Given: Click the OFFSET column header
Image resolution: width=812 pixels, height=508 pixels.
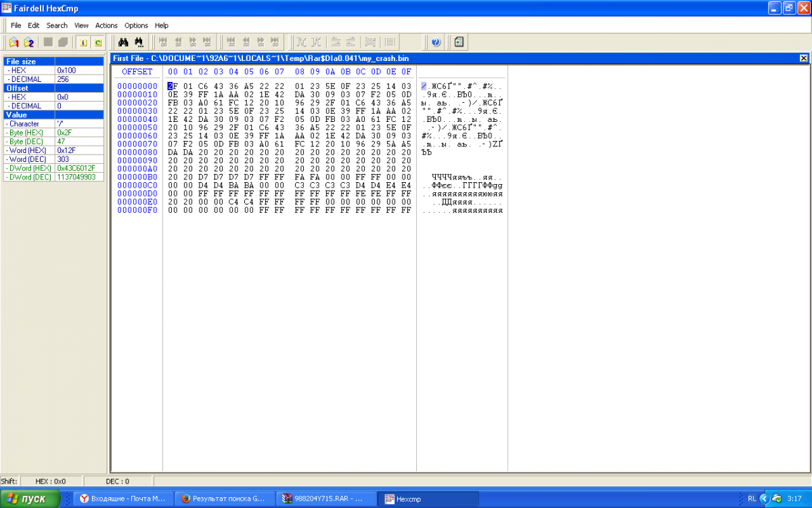Looking at the screenshot, I should tap(137, 71).
